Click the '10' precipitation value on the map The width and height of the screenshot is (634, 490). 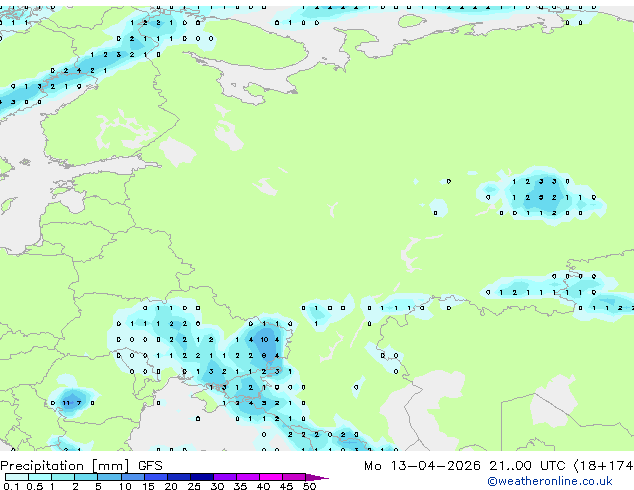pos(264,340)
